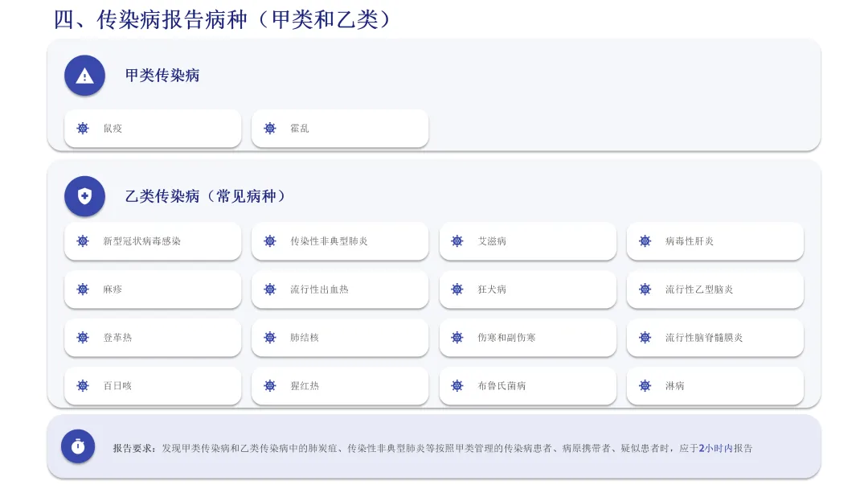Click the virus icon next to 淋病
The height and width of the screenshot is (489, 868).
point(645,386)
